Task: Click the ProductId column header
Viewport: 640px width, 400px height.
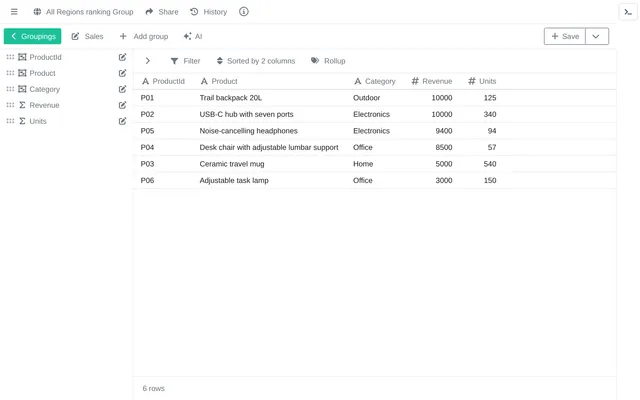Action: [x=163, y=81]
